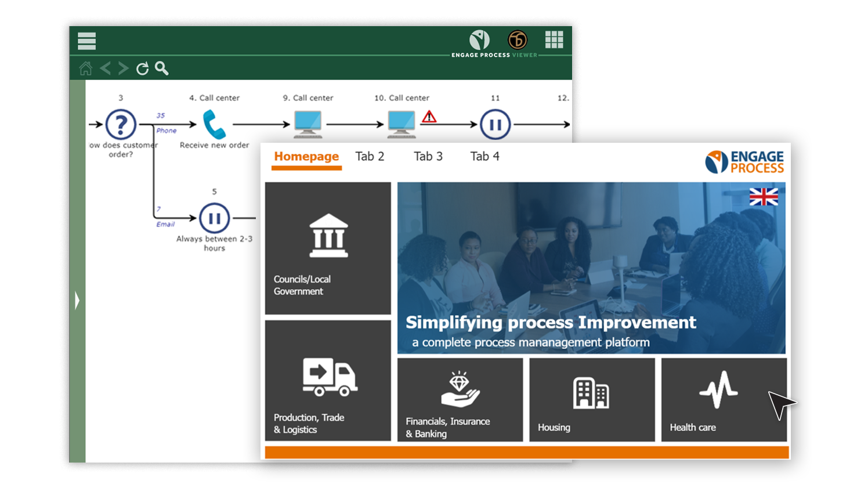Refresh the process diagram
Viewport: 868px width, 491px height.
pyautogui.click(x=142, y=68)
